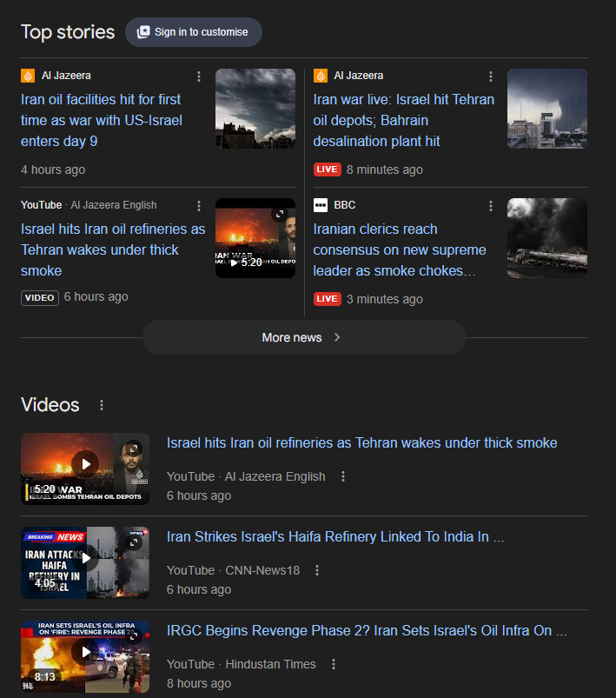Click three-dot menu next to CNN-News18 video

click(x=317, y=570)
